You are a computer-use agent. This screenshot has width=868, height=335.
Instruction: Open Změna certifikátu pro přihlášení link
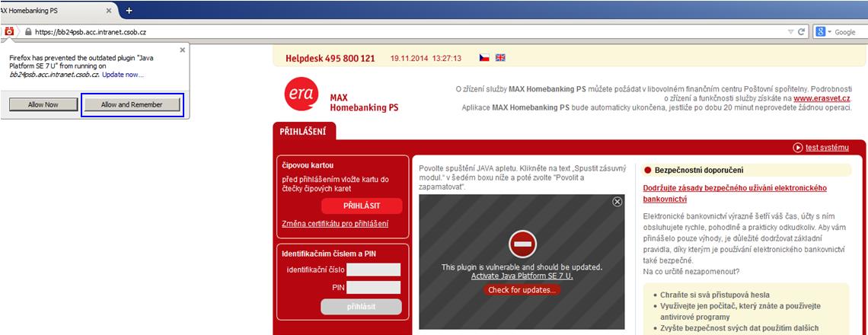[336, 224]
